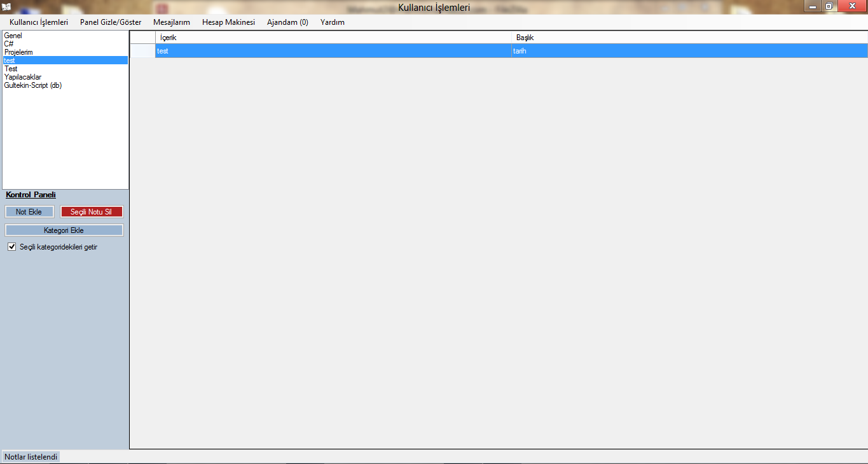Open the Yardım menu

coord(333,22)
